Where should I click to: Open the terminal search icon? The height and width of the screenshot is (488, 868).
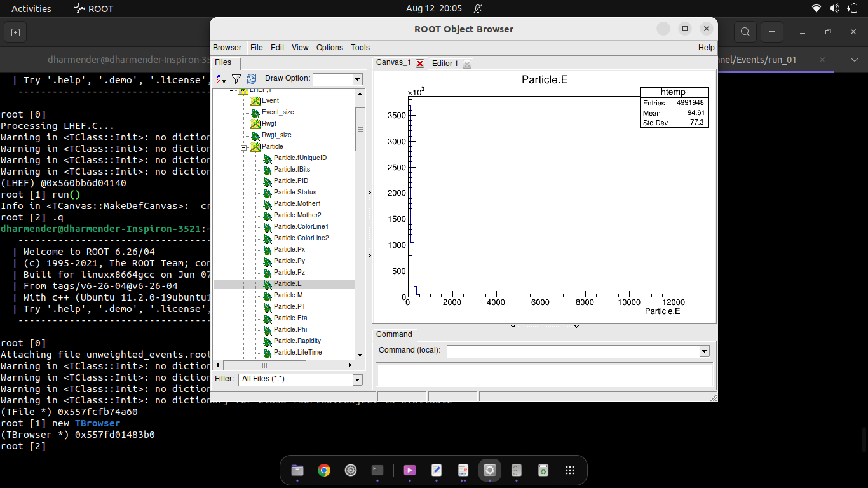(x=745, y=32)
